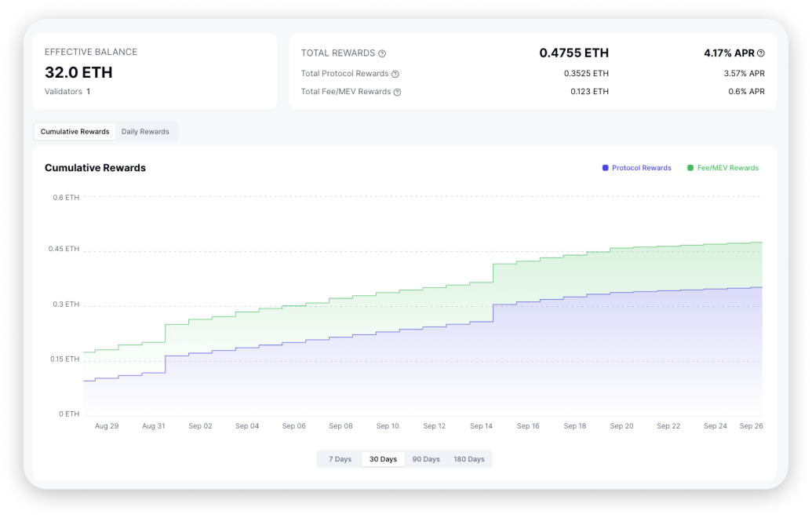Choose the 90 Days time range
This screenshot has height=518, width=812.
click(426, 459)
